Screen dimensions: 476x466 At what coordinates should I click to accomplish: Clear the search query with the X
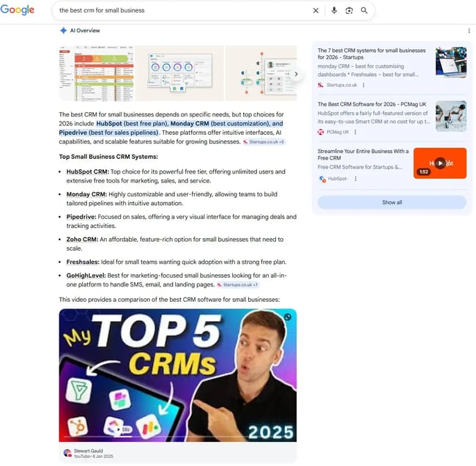tap(316, 11)
